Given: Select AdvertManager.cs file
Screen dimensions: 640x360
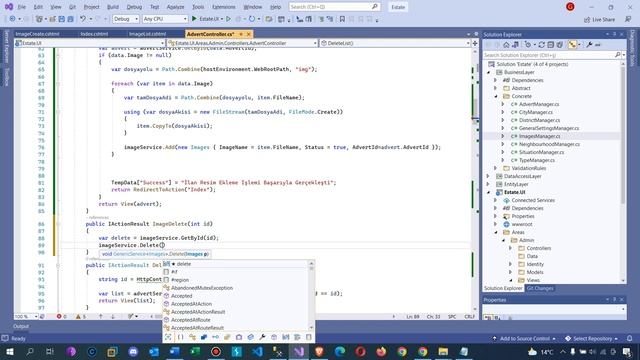Looking at the screenshot, I should [539, 104].
